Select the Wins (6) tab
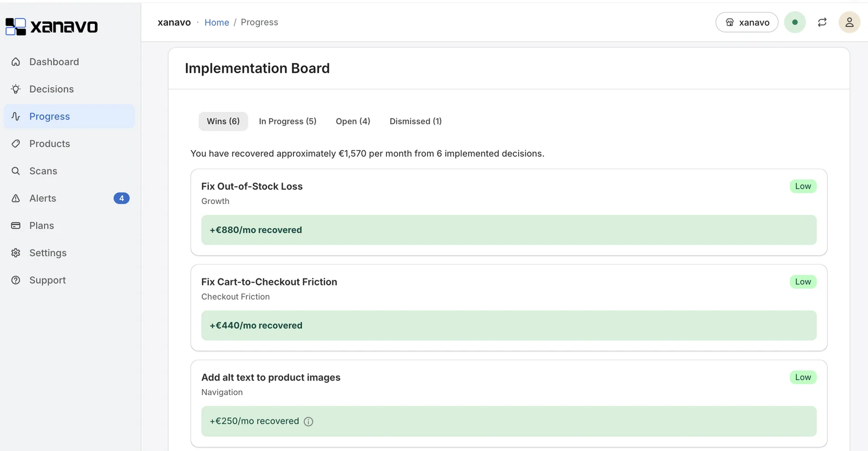The width and height of the screenshot is (868, 451). tap(223, 121)
